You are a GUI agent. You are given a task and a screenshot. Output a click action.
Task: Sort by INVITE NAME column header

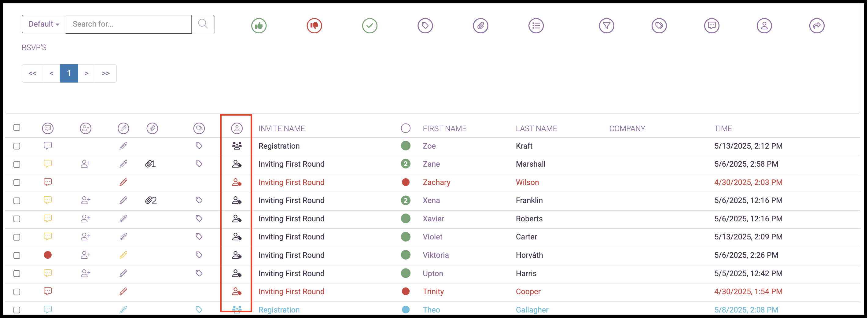pos(282,128)
